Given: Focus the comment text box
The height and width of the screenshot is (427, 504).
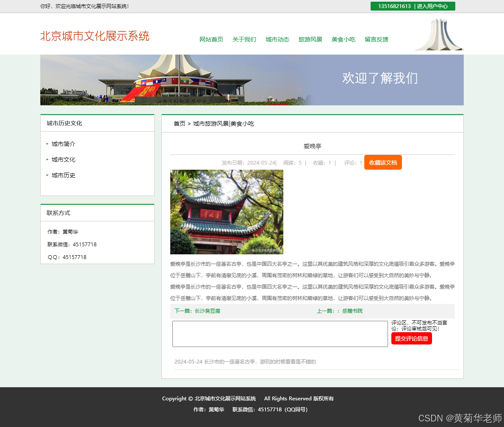Looking at the screenshot, I should point(280,334).
